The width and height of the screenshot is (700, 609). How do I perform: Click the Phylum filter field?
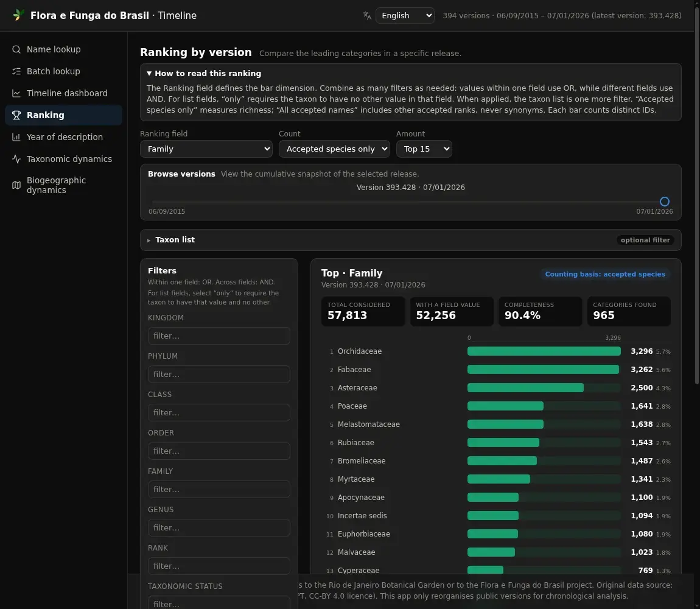tap(219, 374)
